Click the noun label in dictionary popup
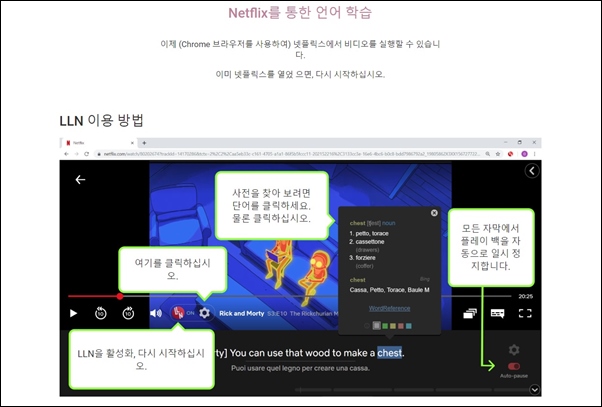Screen dimensions: 602x407 click(389, 223)
